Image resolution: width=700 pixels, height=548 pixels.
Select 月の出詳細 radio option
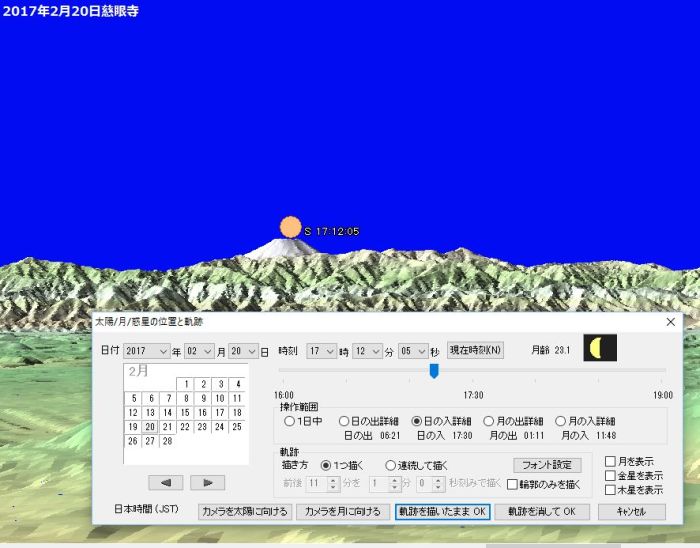489,422
